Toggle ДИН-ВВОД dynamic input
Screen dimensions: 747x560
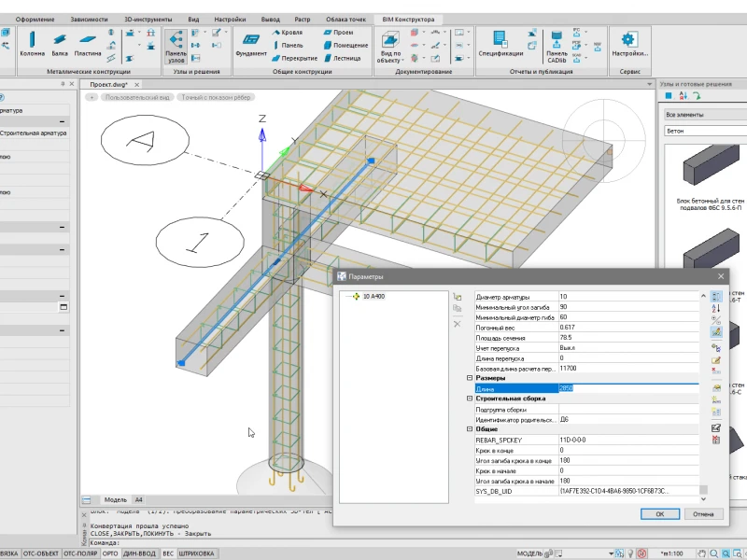139,553
